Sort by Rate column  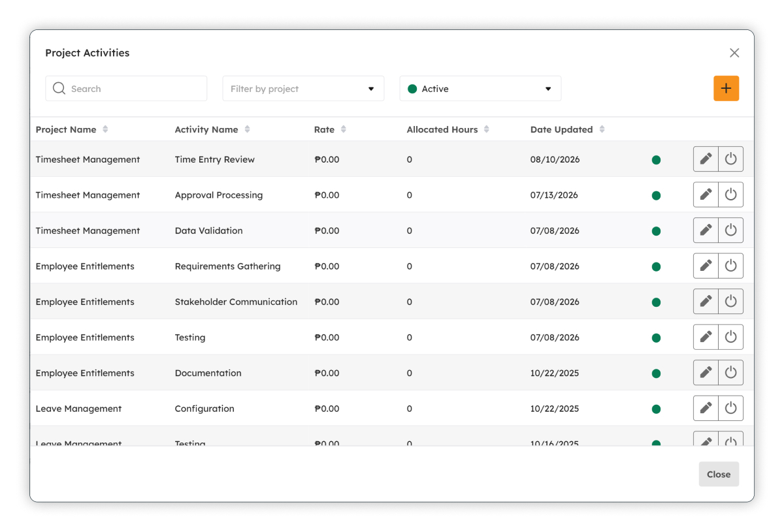point(344,129)
